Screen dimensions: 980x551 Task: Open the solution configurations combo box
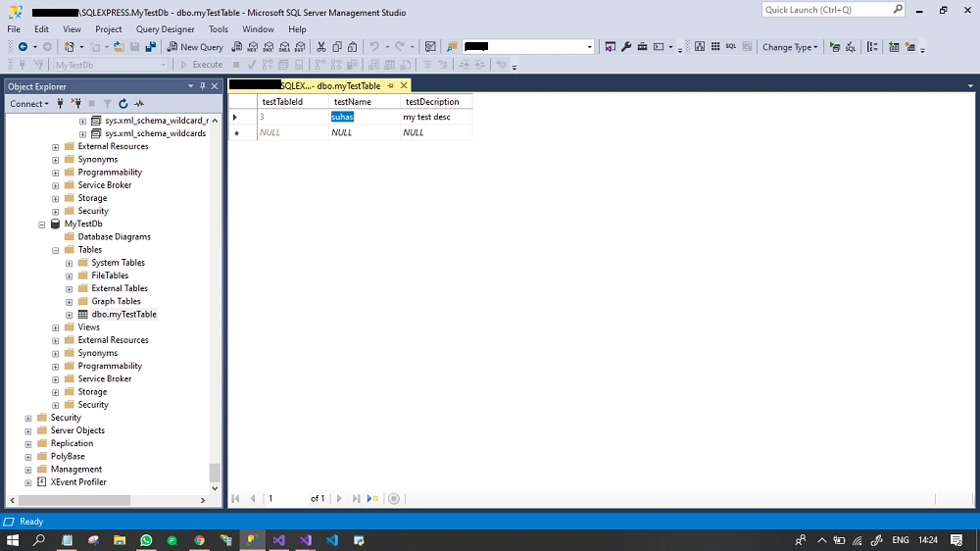[528, 47]
